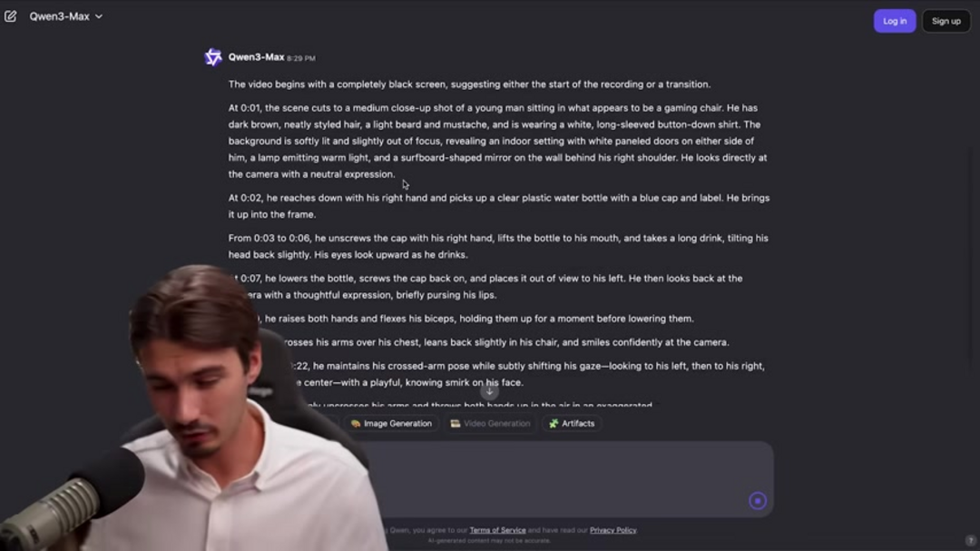Open the Privacy Policy link
Viewport: 980px width, 551px height.
(x=612, y=530)
